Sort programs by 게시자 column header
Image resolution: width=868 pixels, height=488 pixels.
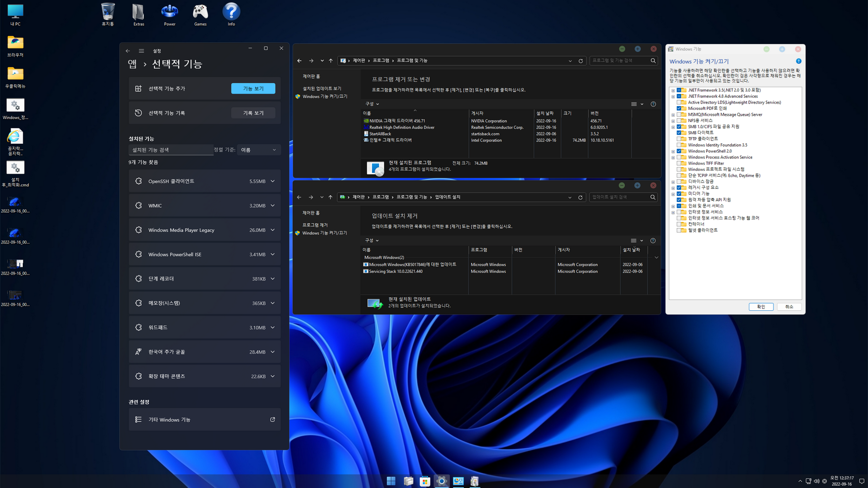501,113
